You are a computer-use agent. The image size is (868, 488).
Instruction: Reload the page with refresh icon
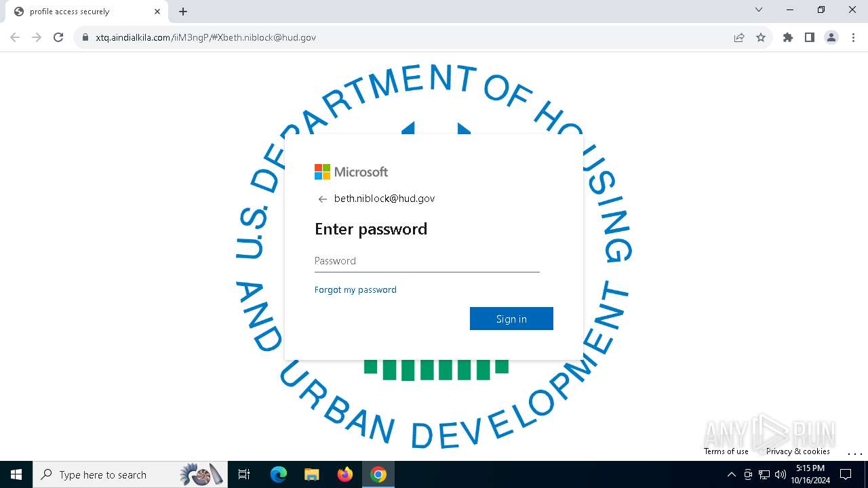[58, 37]
